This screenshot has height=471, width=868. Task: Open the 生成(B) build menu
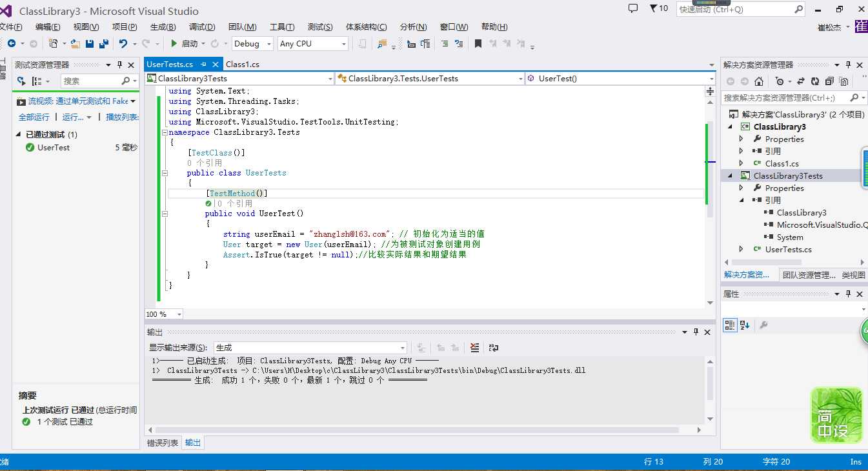pyautogui.click(x=163, y=26)
